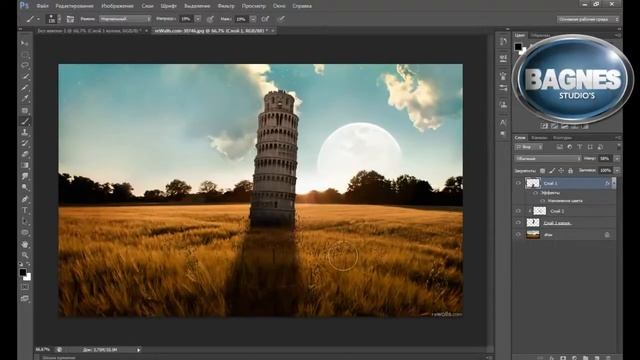Viewport: 640px width, 360px height.
Task: Open the Изображение menu
Action: point(117,6)
